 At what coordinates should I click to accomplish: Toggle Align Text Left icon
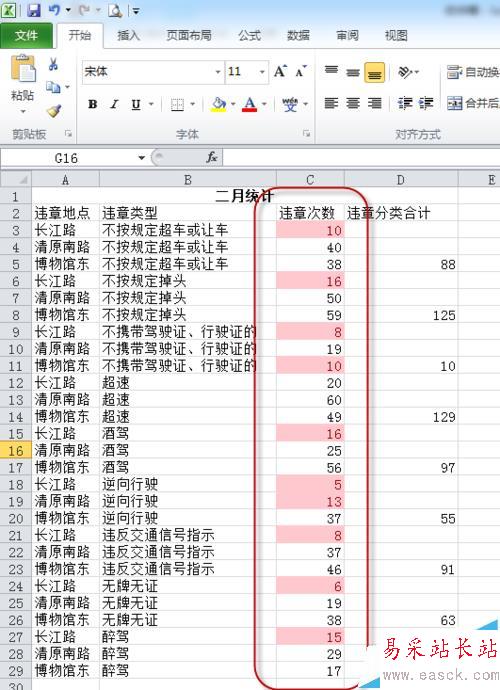click(x=331, y=103)
